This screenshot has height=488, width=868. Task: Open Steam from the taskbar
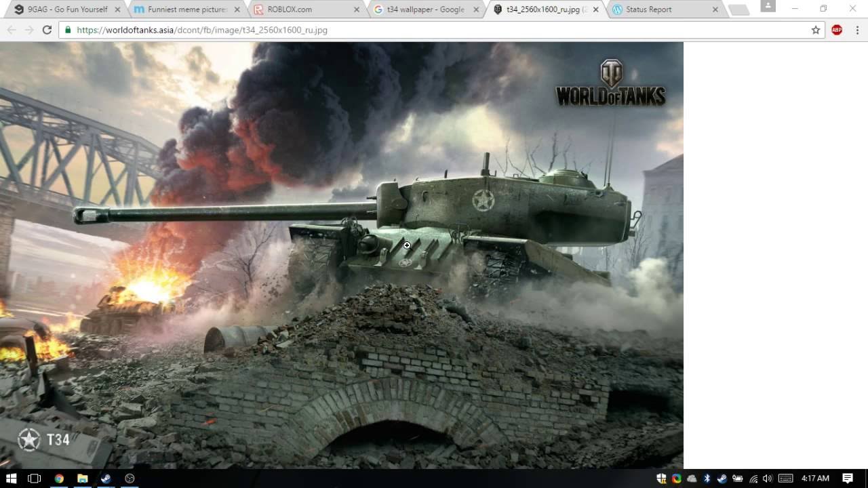tap(106, 479)
